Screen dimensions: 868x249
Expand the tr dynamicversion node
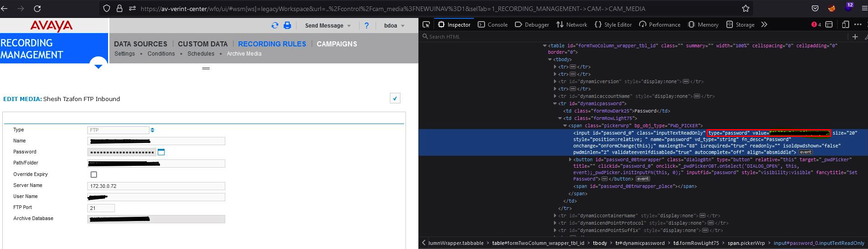[x=555, y=81]
